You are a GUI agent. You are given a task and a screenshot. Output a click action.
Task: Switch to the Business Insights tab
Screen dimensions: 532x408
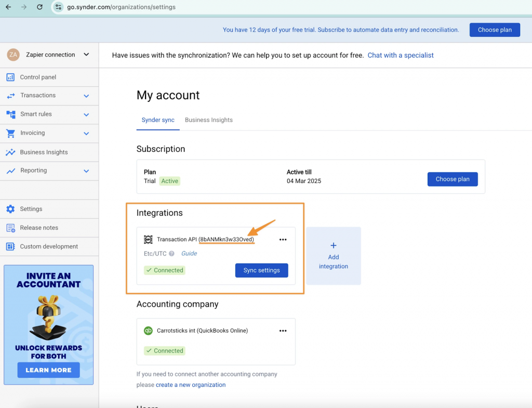point(208,120)
